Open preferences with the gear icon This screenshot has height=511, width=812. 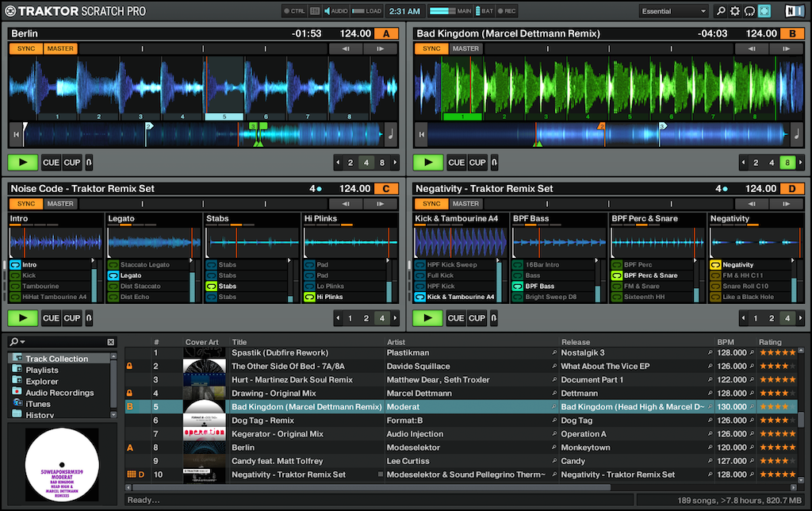tap(735, 11)
